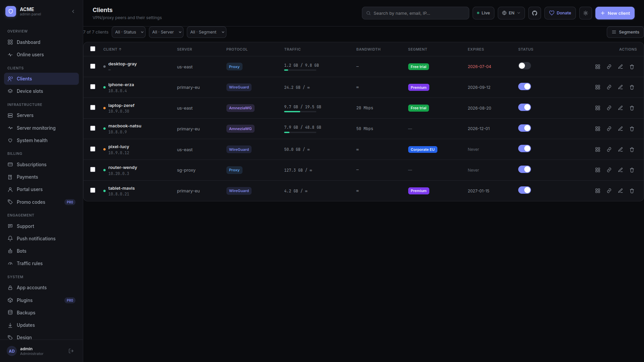The image size is (644, 362).
Task: Click link icon for router-wendy
Action: (x=609, y=170)
